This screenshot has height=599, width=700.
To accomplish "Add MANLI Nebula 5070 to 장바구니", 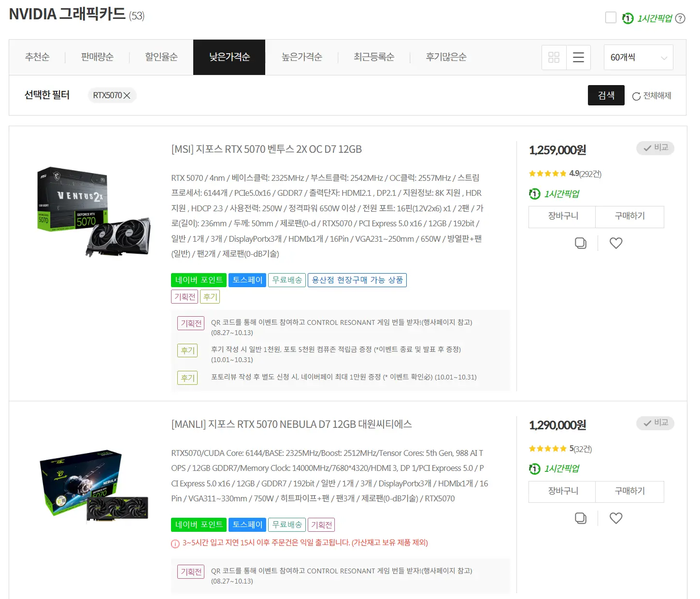I will [562, 492].
